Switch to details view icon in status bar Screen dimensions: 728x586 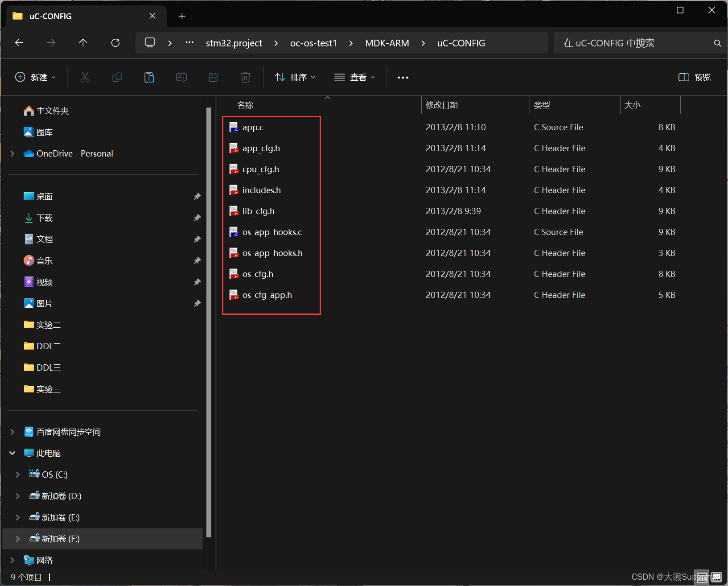[x=702, y=577]
